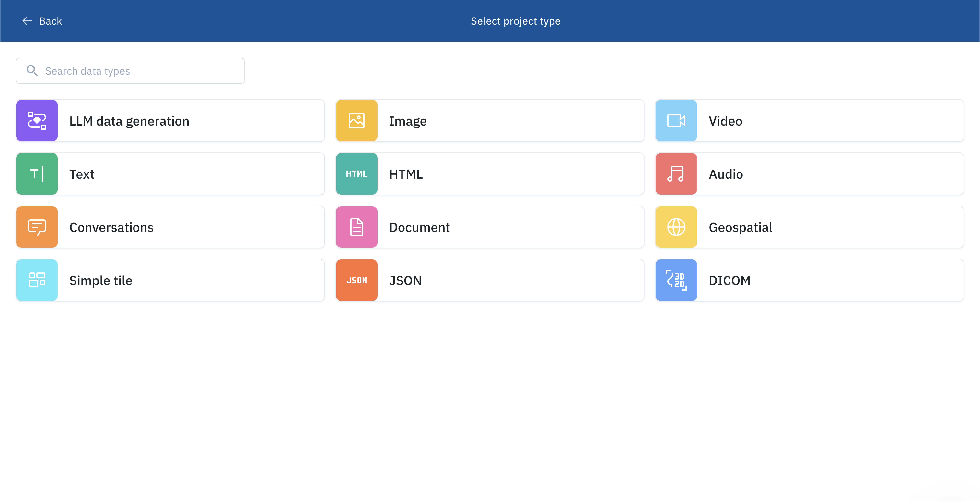Choose the DICOM 3D/2D icon
The image size is (980, 502).
point(676,280)
